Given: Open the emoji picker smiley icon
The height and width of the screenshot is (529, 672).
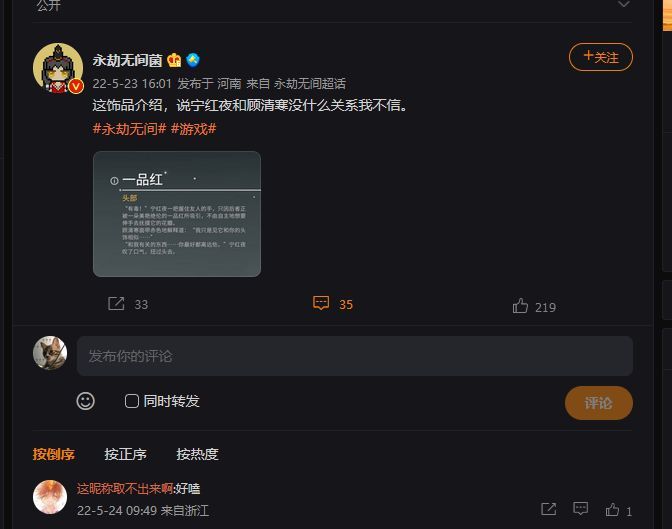Looking at the screenshot, I should tap(86, 401).
